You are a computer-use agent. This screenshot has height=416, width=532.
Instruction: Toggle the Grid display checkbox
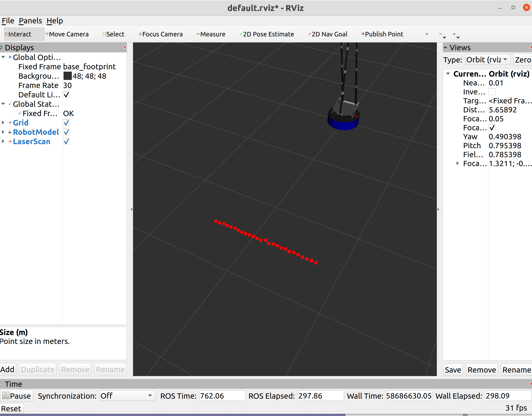[x=66, y=123]
